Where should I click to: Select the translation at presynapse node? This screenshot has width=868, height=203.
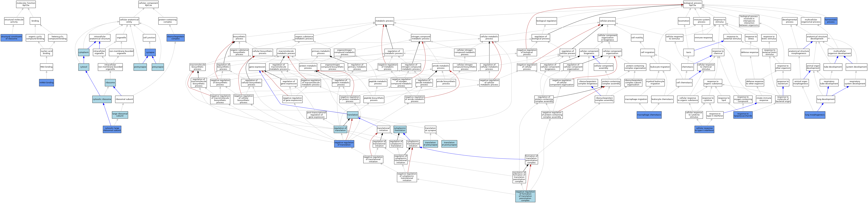click(430, 144)
